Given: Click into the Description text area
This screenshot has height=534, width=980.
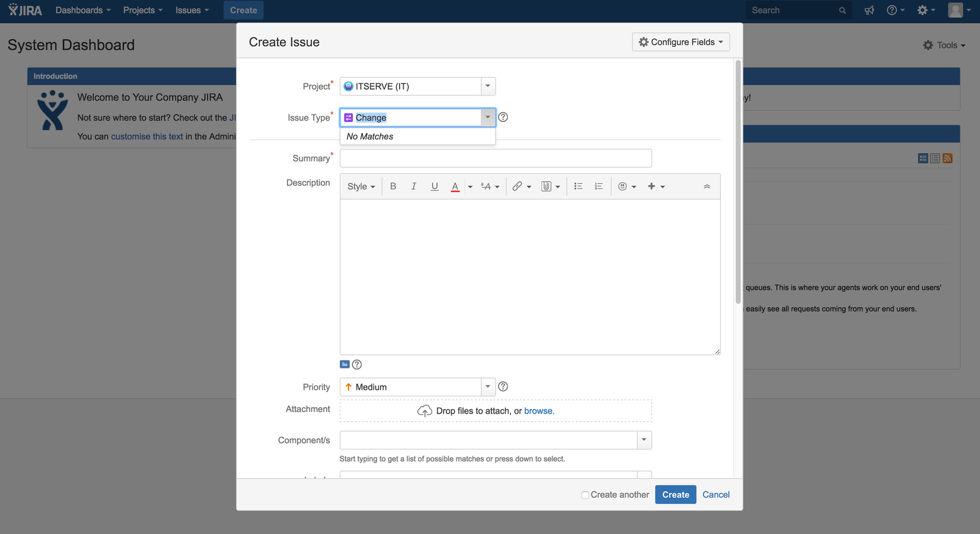Looking at the screenshot, I should (530, 277).
